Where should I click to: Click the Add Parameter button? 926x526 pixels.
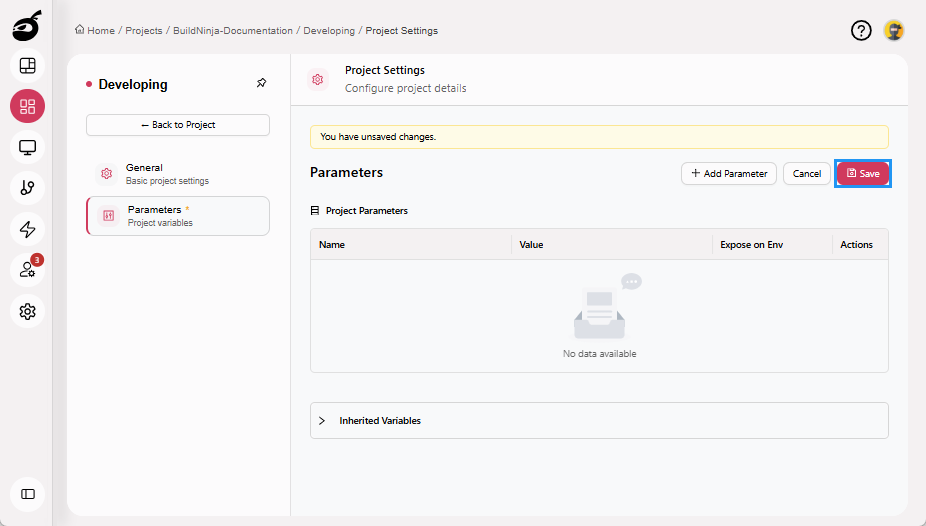pyautogui.click(x=729, y=174)
